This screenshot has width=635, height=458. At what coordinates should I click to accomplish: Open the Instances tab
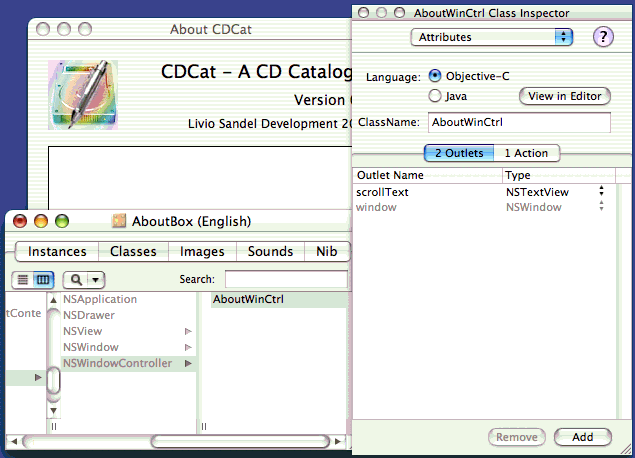(57, 251)
